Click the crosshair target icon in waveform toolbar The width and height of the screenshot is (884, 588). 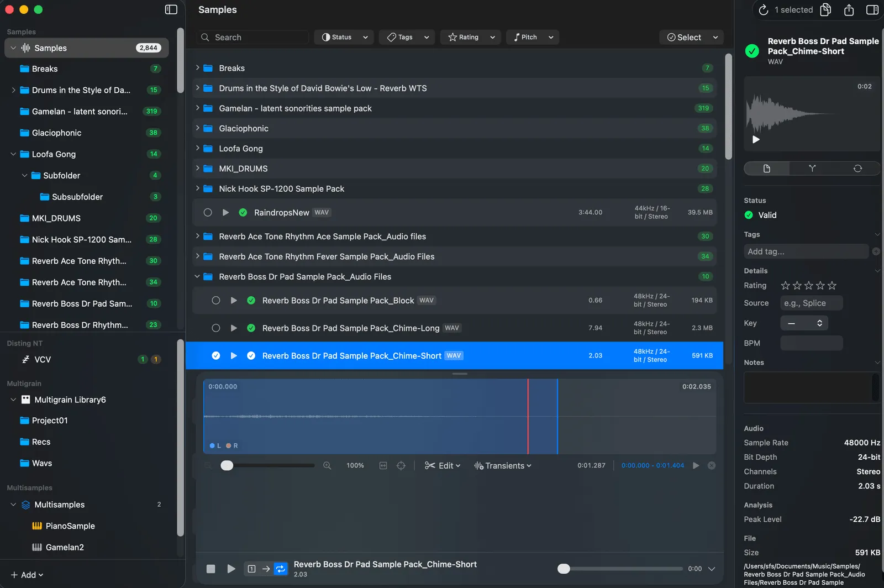click(x=401, y=466)
